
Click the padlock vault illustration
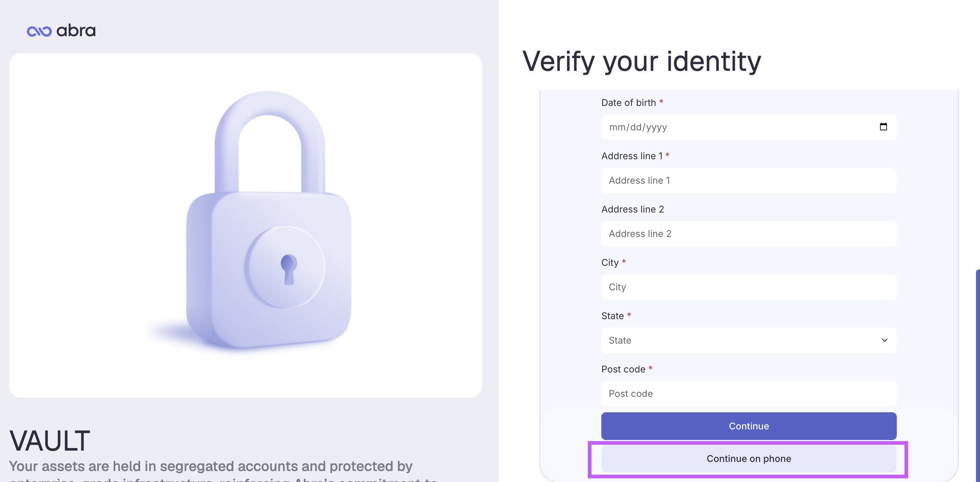(x=269, y=220)
